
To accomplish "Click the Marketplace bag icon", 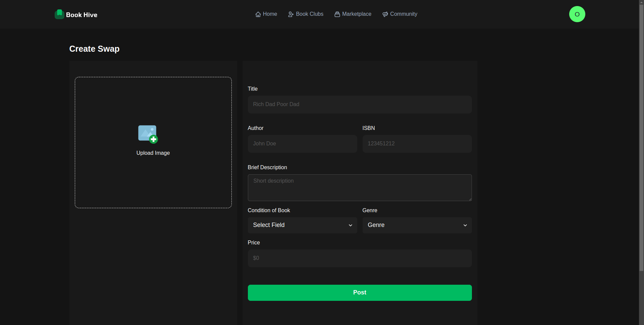I will [337, 14].
